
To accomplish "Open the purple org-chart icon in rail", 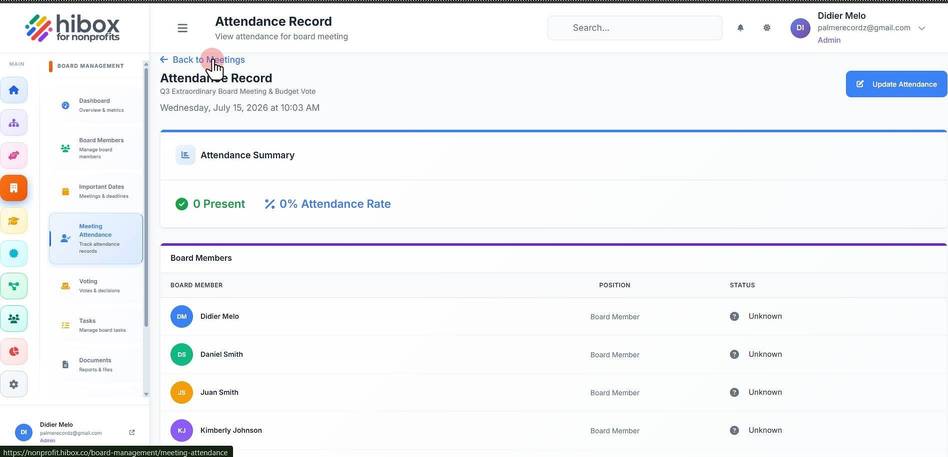I will [14, 123].
